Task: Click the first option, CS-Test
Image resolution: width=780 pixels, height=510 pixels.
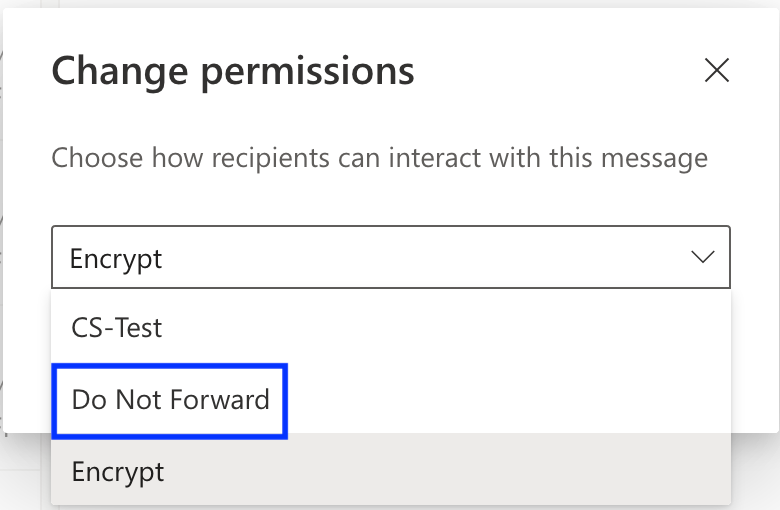Action: click(x=117, y=327)
